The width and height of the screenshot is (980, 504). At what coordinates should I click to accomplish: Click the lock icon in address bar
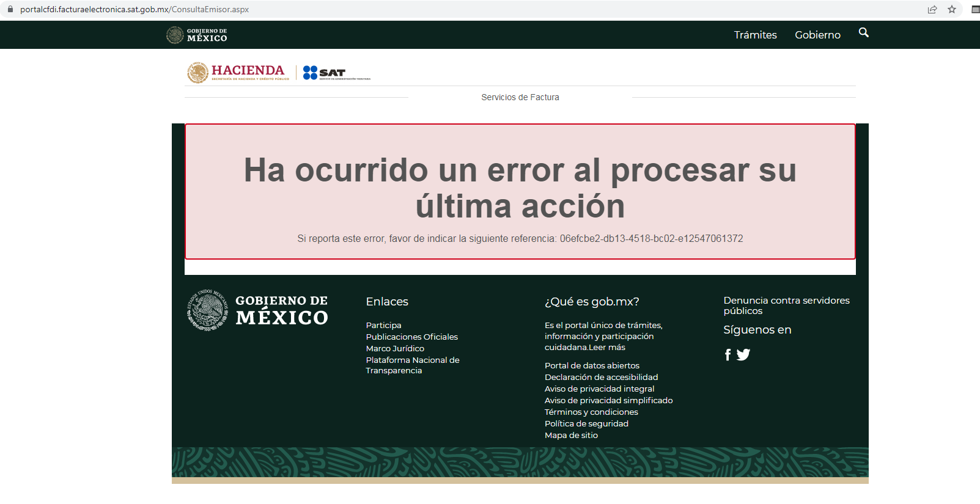(10, 9)
